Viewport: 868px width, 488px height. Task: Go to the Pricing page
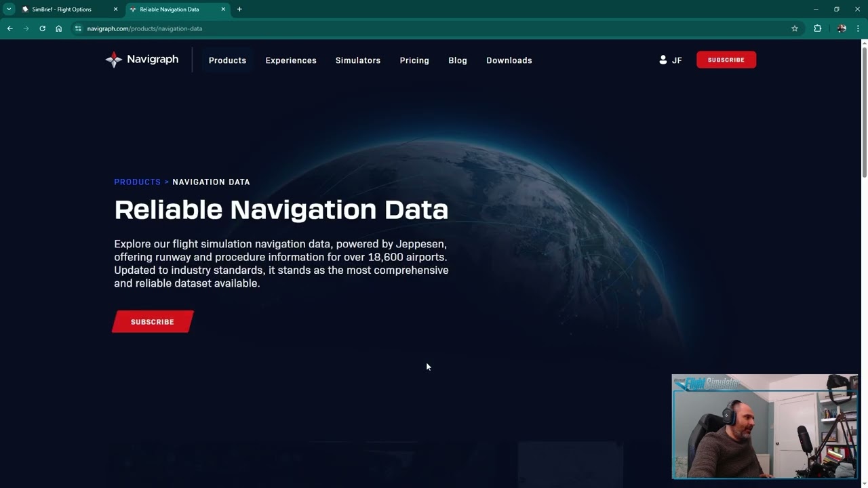[x=414, y=60]
